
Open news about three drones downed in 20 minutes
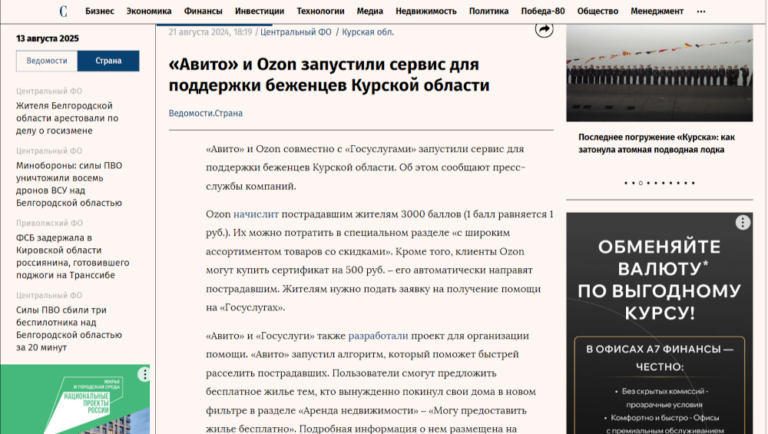click(69, 328)
